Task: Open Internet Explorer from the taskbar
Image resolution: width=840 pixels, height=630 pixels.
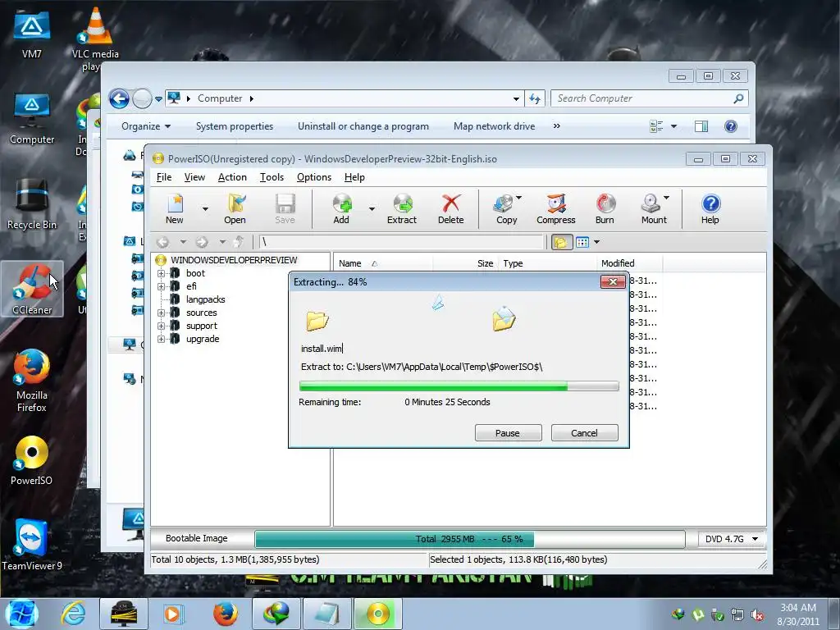Action: click(x=74, y=614)
